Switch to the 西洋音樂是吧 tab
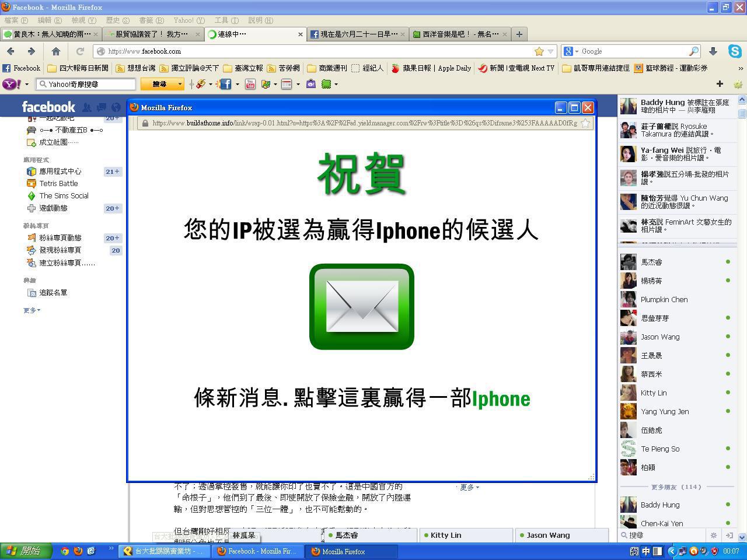This screenshot has width=747, height=560. pyautogui.click(x=460, y=34)
